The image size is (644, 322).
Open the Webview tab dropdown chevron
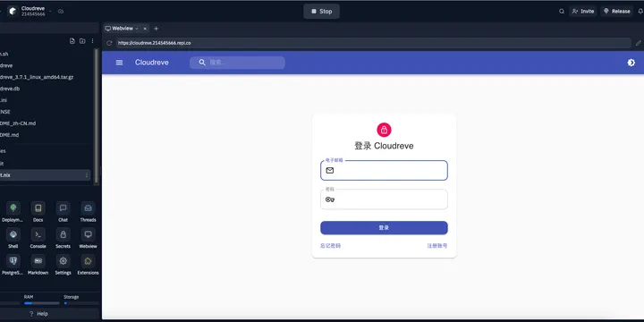pos(137,29)
